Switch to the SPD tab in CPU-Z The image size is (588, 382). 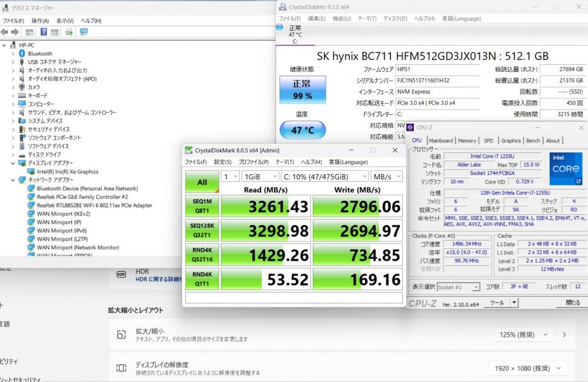point(488,141)
